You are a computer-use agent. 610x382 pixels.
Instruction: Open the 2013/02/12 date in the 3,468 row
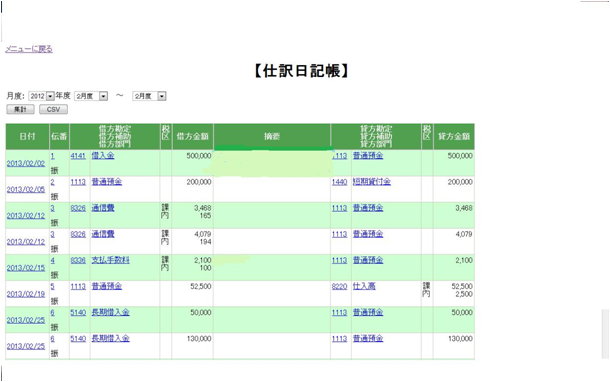point(26,216)
